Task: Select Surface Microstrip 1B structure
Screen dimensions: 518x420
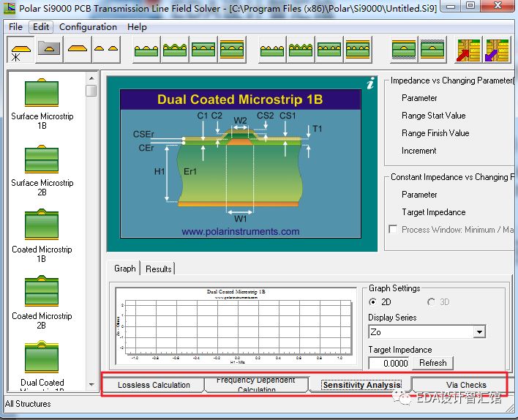Action: coord(42,105)
